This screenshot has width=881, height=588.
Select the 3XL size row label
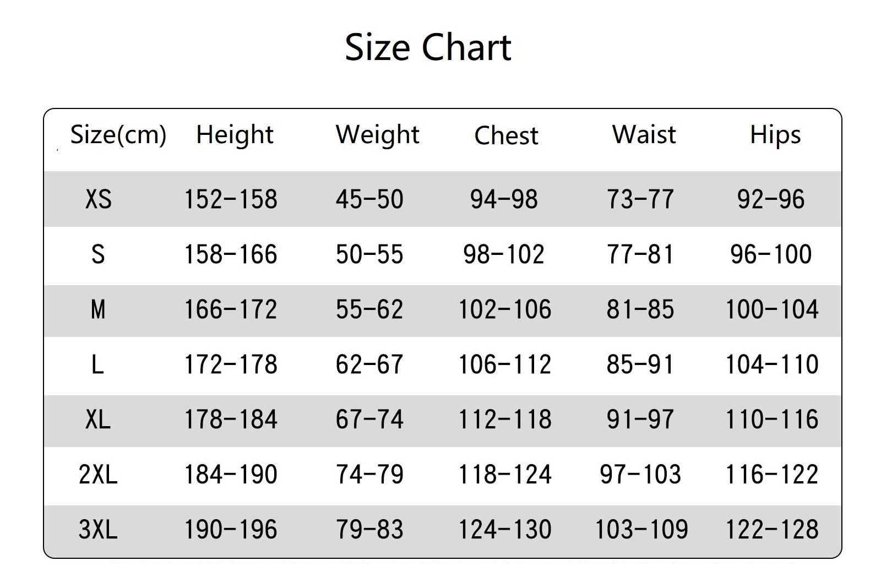tap(98, 530)
